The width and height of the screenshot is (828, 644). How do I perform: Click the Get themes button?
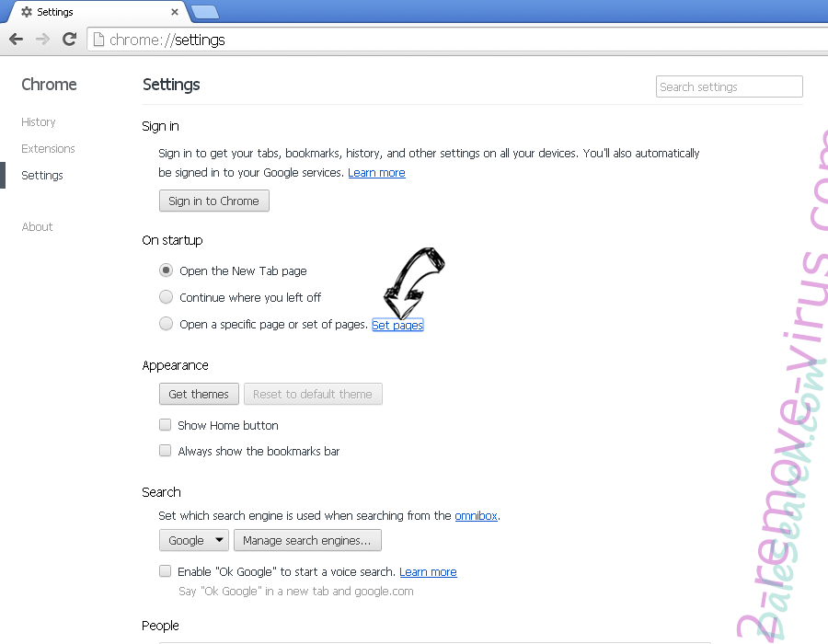click(199, 395)
